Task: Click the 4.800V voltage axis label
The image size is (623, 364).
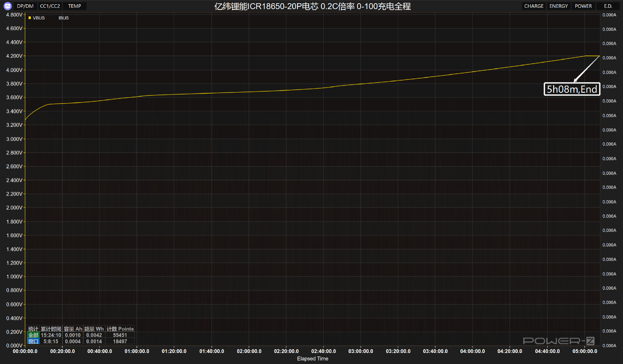Action: (14, 15)
